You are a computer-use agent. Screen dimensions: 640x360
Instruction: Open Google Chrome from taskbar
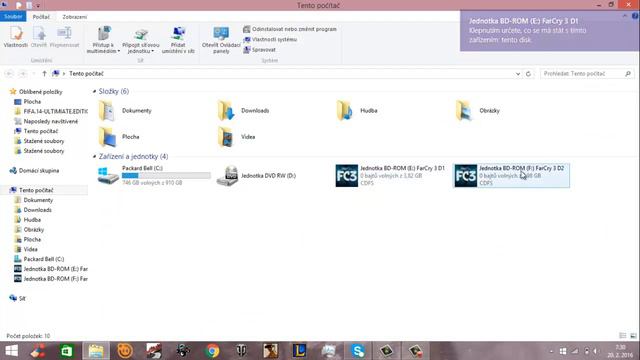[x=212, y=351]
